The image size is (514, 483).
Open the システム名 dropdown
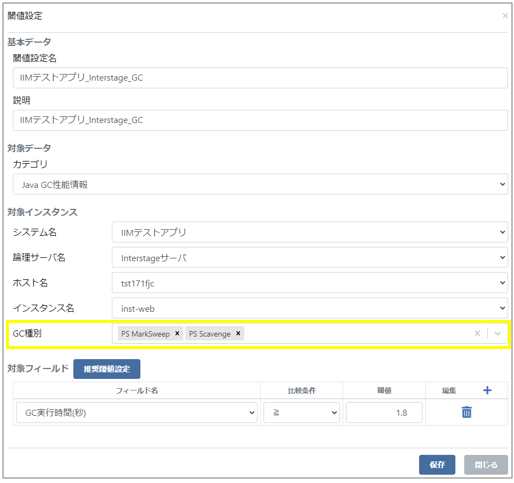click(309, 232)
